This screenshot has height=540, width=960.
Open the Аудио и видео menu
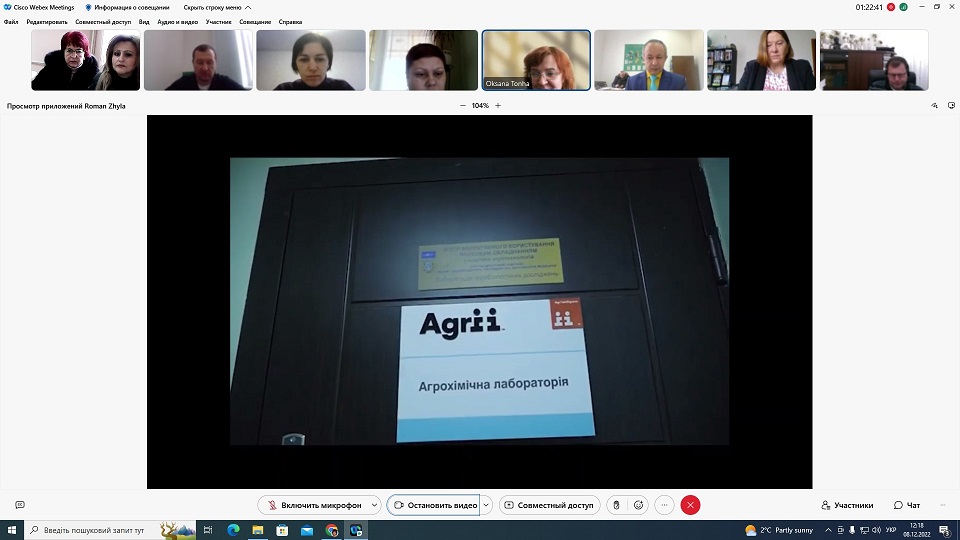(178, 22)
